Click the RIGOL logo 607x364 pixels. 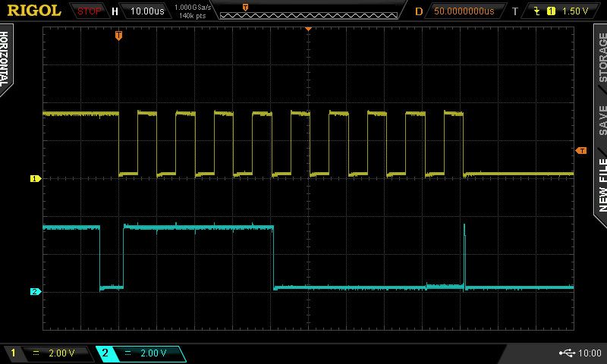point(34,11)
